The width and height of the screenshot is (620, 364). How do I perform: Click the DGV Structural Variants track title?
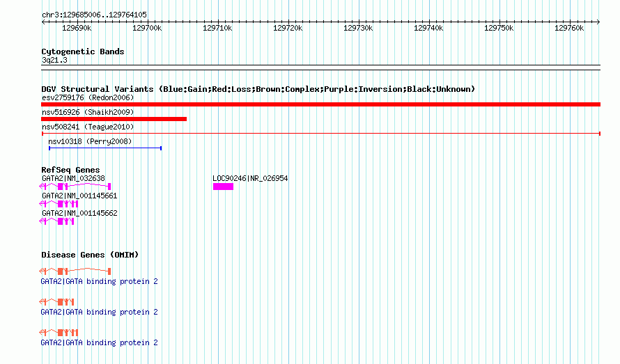258,89
